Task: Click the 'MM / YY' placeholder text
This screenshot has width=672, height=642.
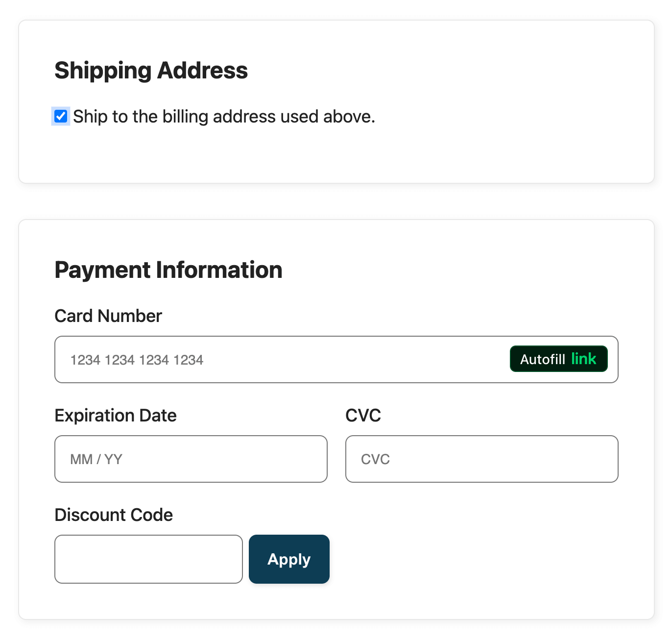Action: [96, 459]
